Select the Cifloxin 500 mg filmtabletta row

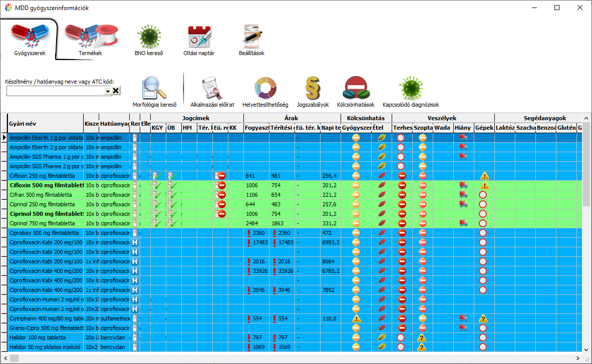tap(294, 185)
